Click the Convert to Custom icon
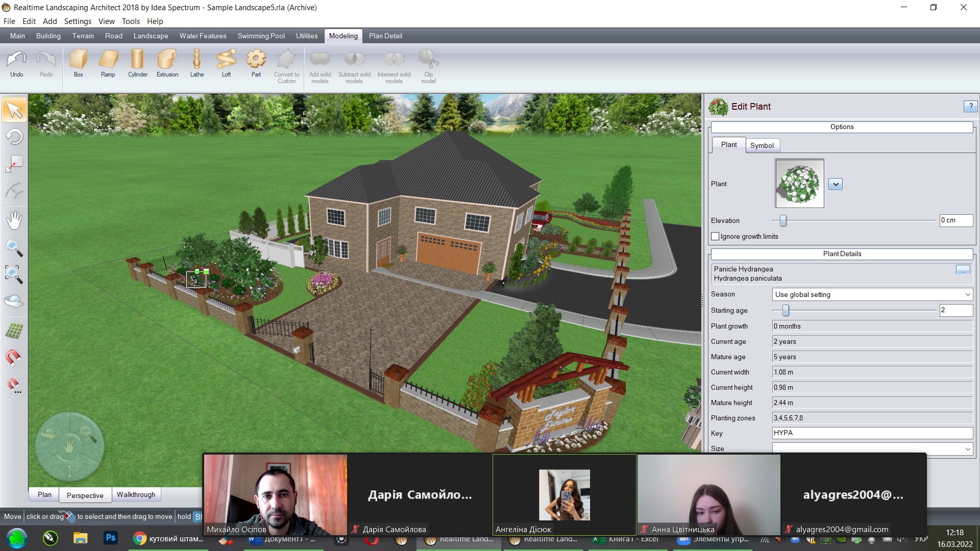 286,67
